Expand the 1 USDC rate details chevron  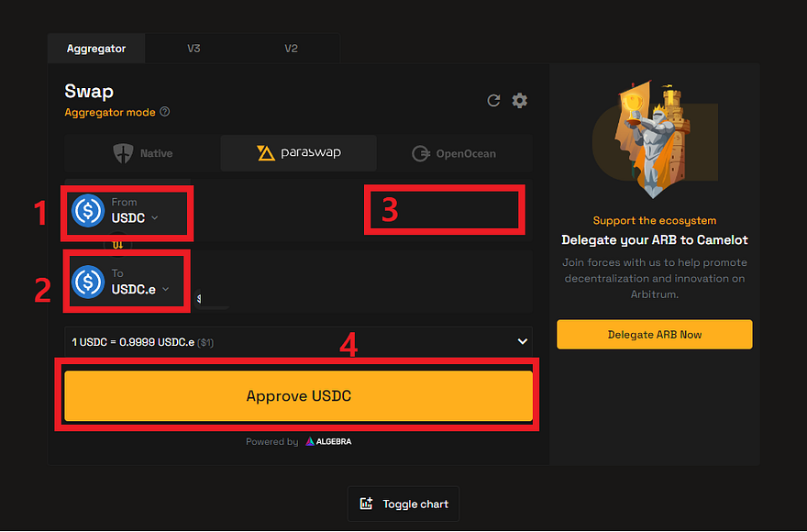[522, 341]
